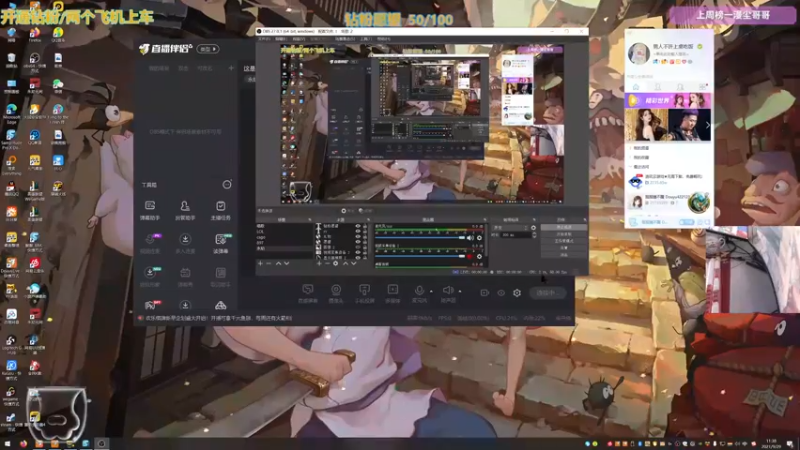The width and height of the screenshot is (800, 450).
Task: Open OBS source properties gear
Action: click(335, 263)
